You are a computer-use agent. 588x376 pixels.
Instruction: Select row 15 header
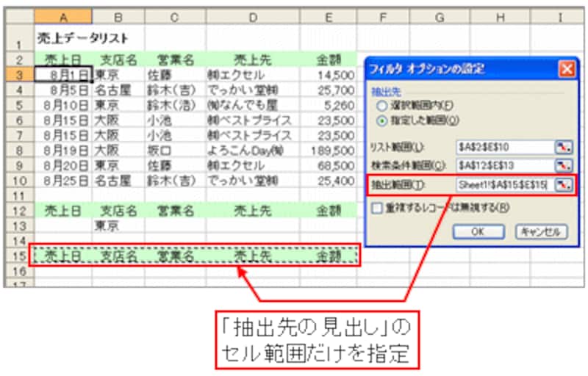point(18,256)
